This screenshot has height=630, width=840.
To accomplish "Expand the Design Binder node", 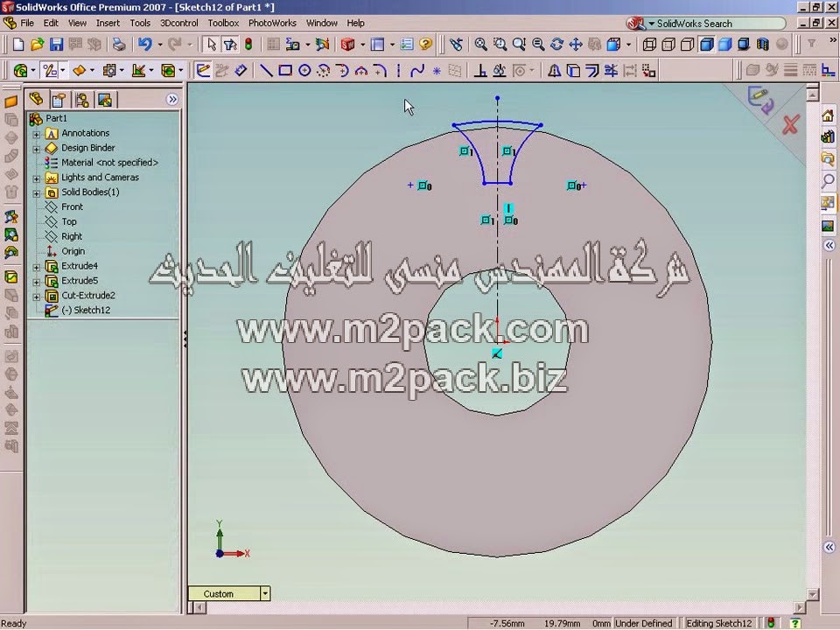I will click(37, 149).
